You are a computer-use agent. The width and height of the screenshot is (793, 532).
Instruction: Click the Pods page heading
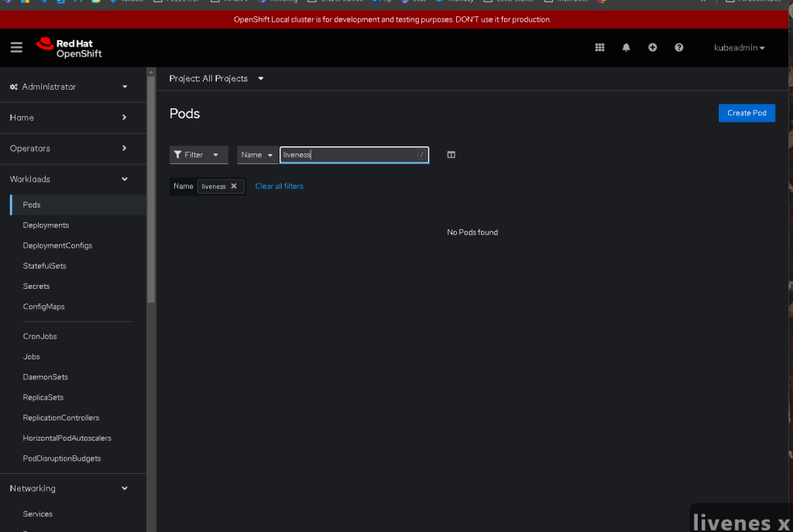coord(184,113)
